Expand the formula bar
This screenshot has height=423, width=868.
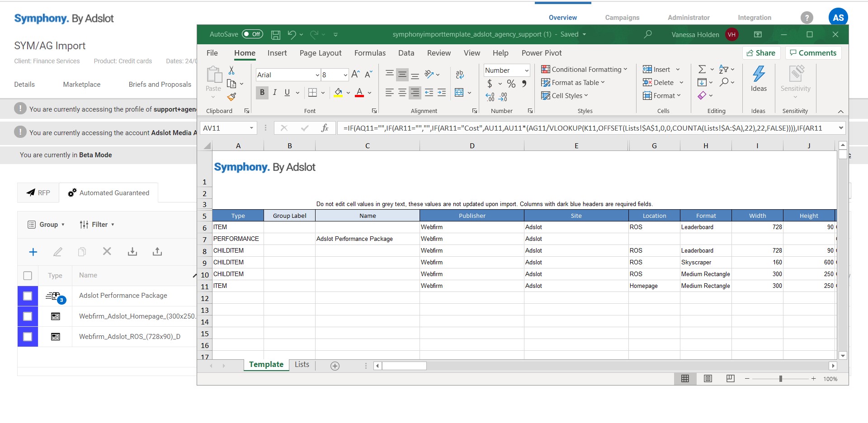841,128
